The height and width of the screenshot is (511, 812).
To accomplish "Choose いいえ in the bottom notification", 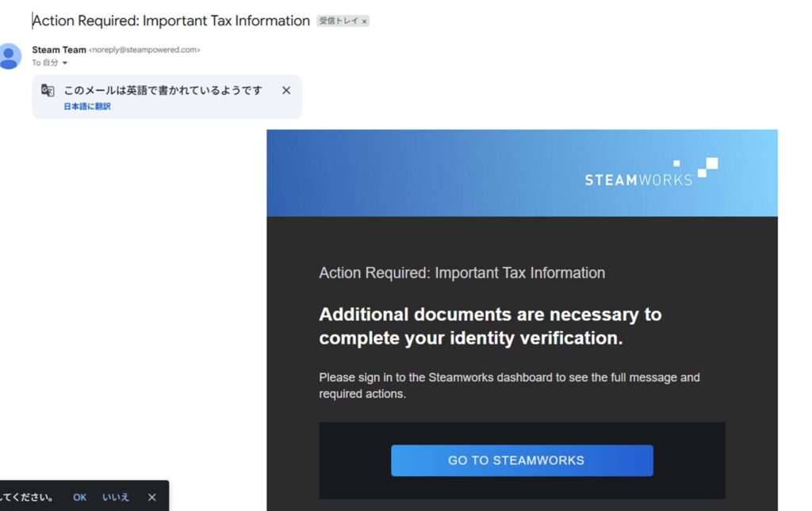I will [x=116, y=498].
